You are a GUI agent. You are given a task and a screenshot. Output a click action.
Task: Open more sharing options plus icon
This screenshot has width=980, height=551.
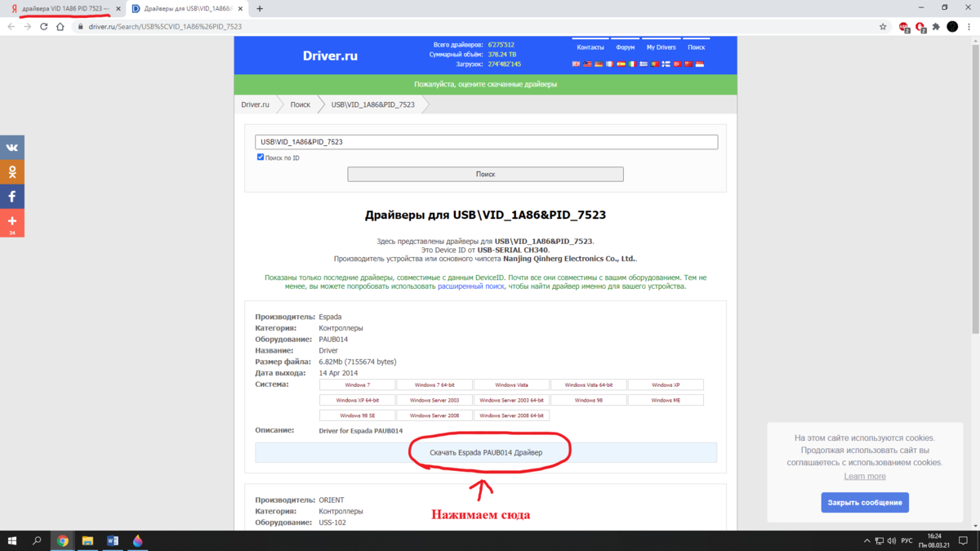[12, 223]
